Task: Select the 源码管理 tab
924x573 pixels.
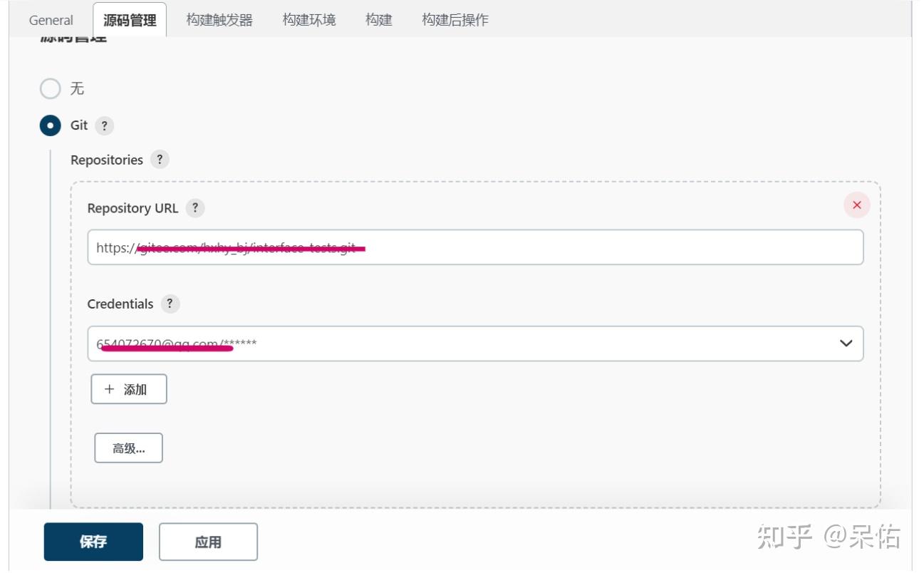Action: [130, 20]
